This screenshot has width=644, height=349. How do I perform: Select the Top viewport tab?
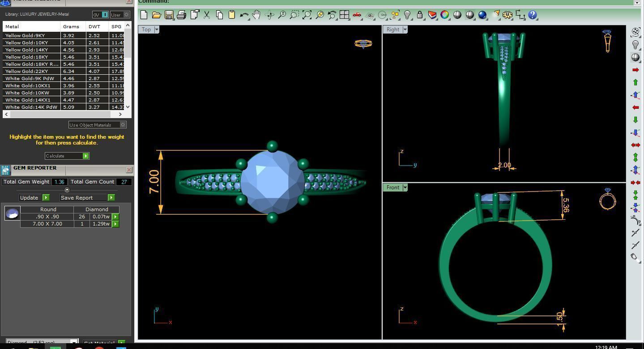(x=146, y=30)
